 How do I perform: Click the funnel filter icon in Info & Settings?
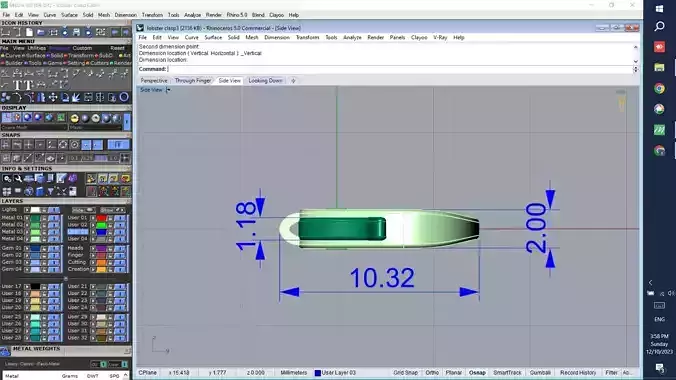coord(50,191)
